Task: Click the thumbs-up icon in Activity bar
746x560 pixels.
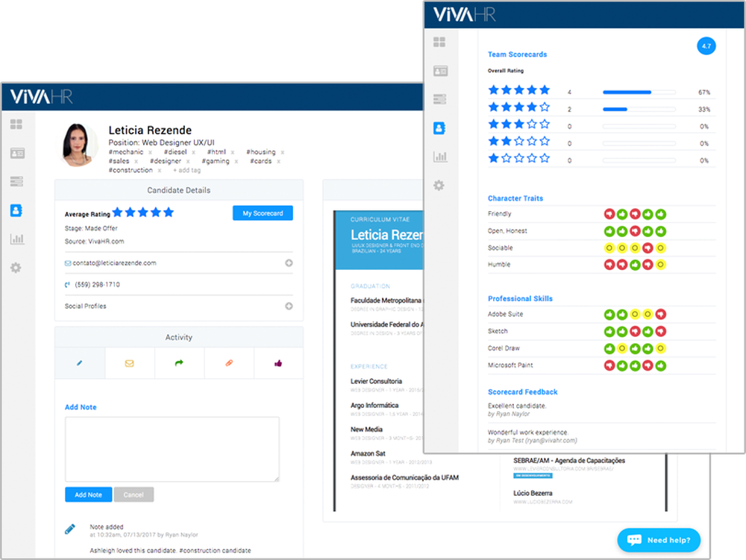Action: point(278,363)
